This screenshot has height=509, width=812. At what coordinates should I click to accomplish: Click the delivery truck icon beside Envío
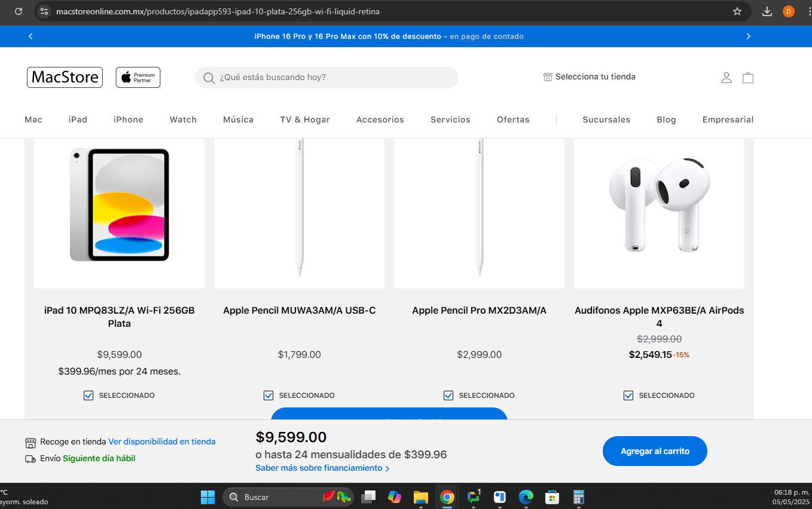coord(30,459)
